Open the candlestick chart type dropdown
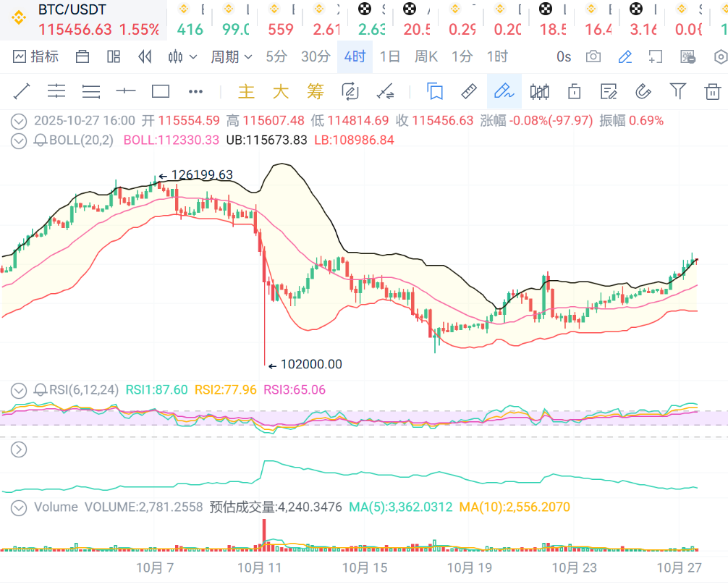Viewport: 728px width, 587px height. click(182, 56)
